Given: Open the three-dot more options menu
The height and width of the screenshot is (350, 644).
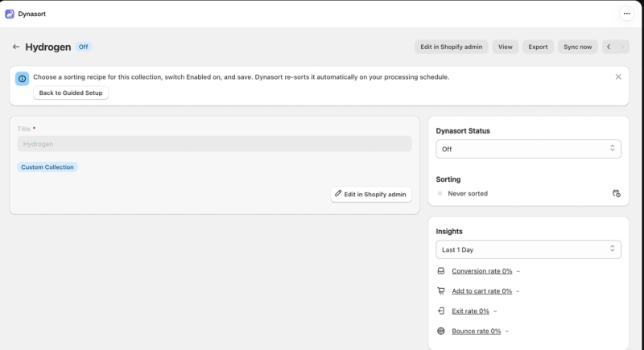Looking at the screenshot, I should [x=627, y=14].
